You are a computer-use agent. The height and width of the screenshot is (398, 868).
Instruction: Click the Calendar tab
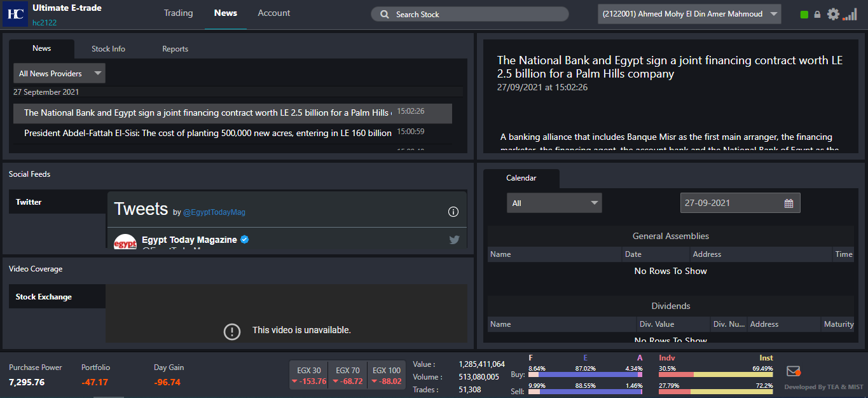click(521, 178)
